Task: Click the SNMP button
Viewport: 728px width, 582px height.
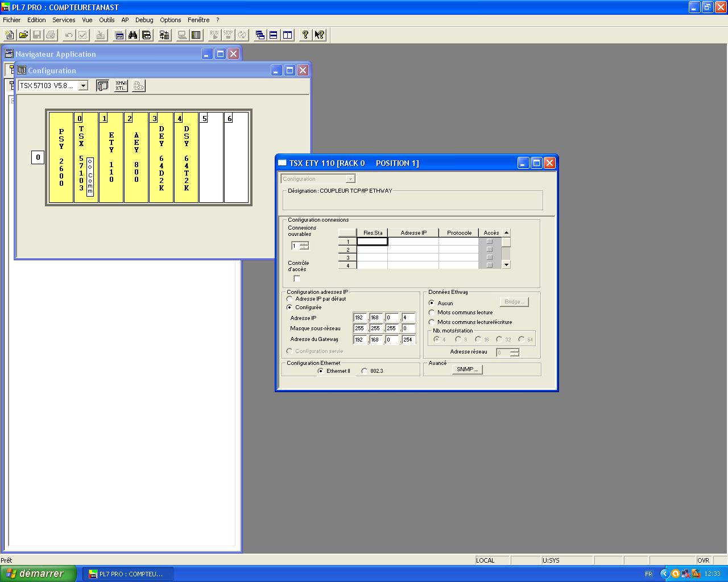Action: coord(468,369)
